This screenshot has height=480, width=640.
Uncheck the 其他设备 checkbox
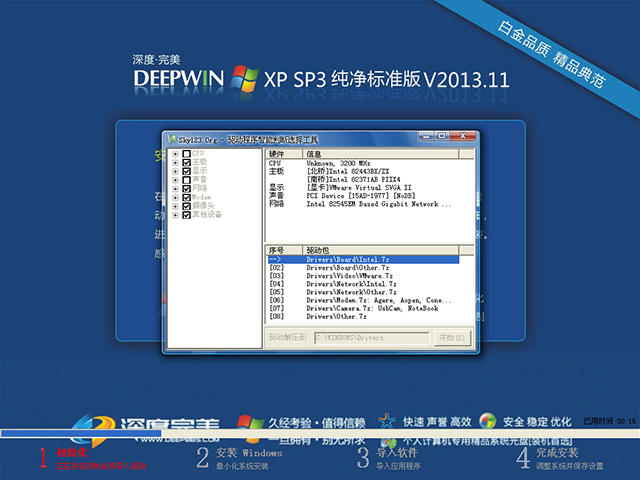(x=187, y=215)
